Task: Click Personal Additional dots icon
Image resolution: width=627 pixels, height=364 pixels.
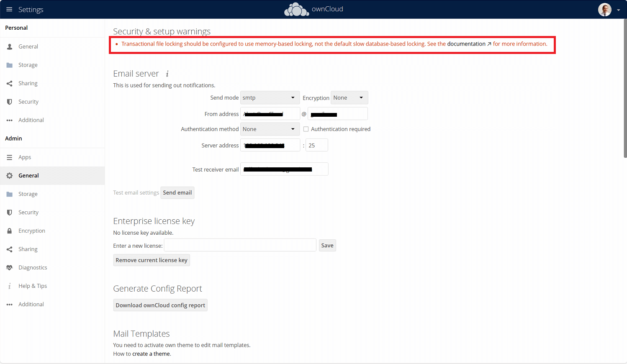Action: tap(10, 120)
